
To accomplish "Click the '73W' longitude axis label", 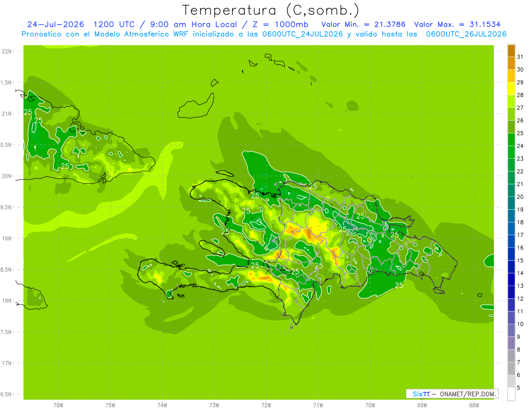I will point(214,405).
